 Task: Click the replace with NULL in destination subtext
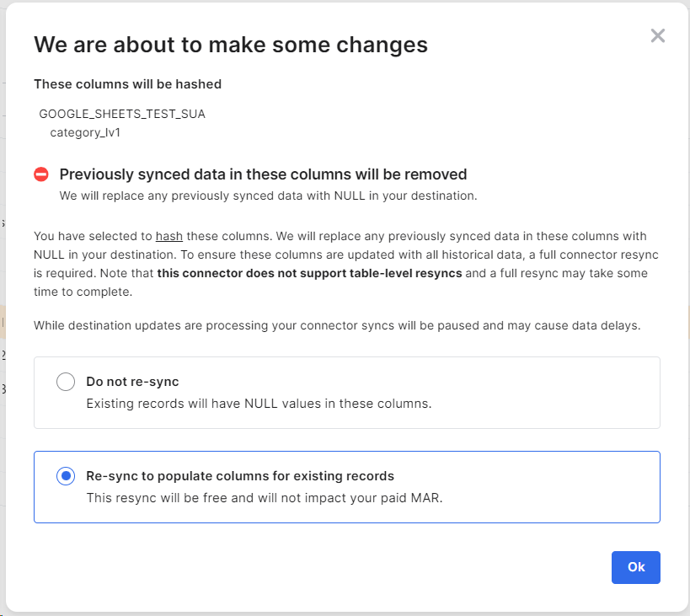click(269, 196)
